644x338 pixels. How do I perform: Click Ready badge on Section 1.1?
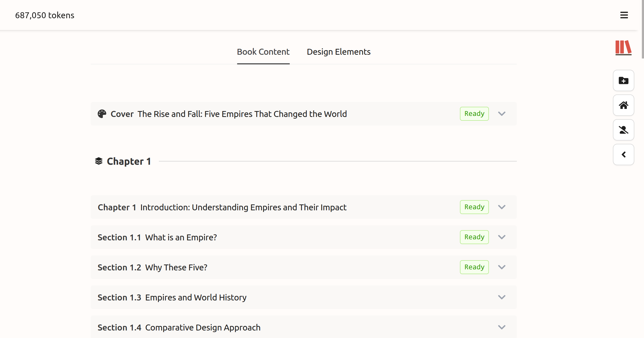click(474, 237)
